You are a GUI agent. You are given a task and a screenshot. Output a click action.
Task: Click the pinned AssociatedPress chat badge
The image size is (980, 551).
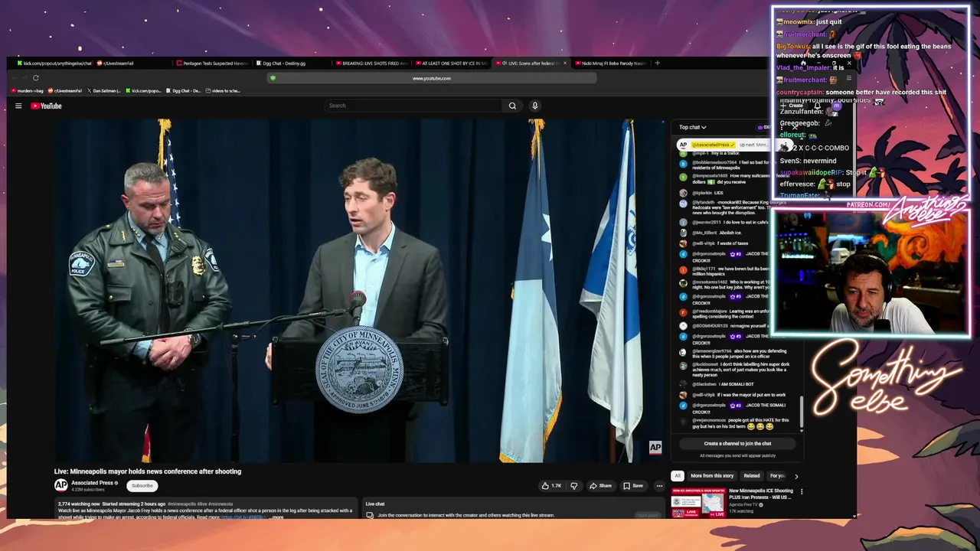coord(713,145)
